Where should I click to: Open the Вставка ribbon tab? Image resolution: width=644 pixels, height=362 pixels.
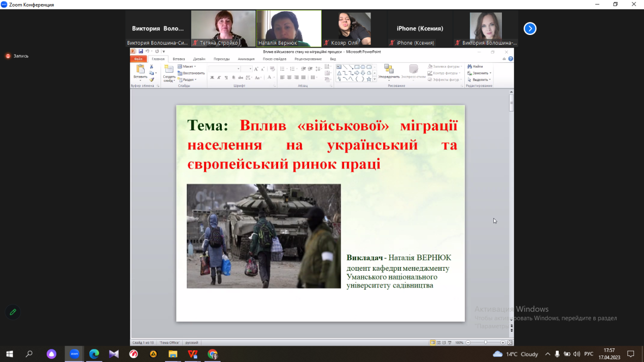click(179, 59)
